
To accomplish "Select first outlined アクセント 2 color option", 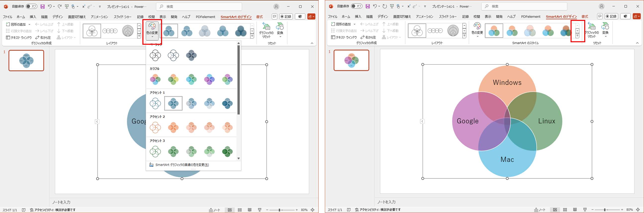I will point(155,128).
